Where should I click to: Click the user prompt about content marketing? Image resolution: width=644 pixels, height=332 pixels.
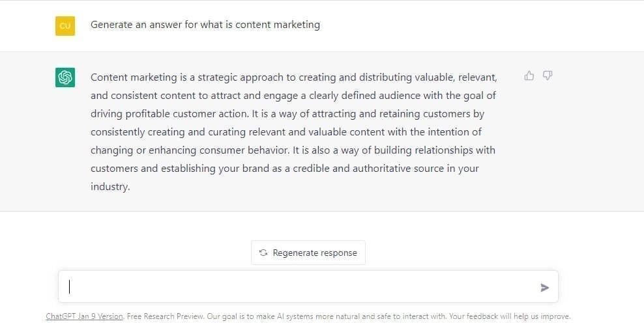(205, 25)
